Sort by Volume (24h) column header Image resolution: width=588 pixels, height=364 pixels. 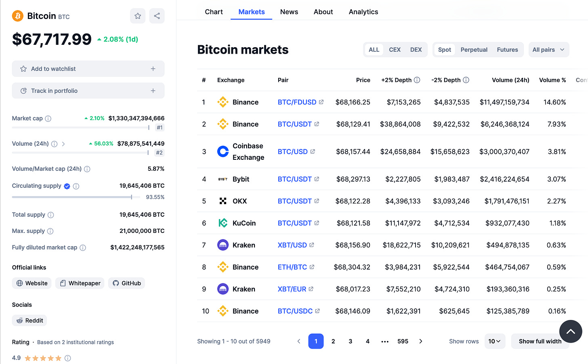pos(510,80)
